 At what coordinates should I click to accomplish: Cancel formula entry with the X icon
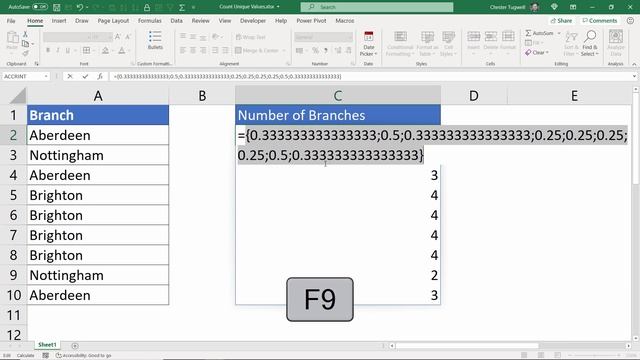click(70, 76)
